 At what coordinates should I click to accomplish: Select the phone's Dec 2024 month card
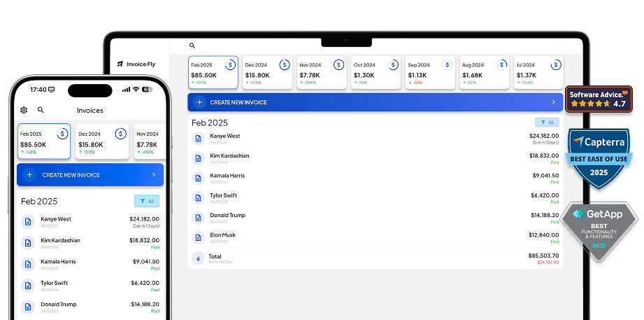tap(102, 141)
